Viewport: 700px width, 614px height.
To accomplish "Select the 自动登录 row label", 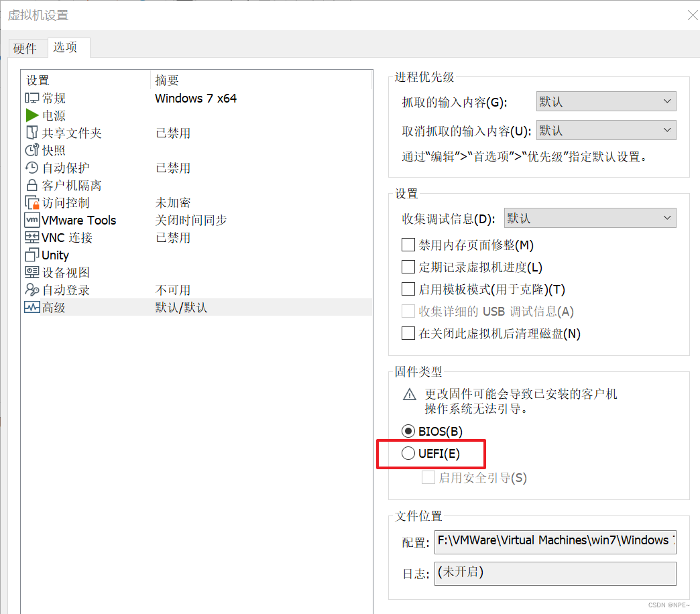I will point(66,290).
